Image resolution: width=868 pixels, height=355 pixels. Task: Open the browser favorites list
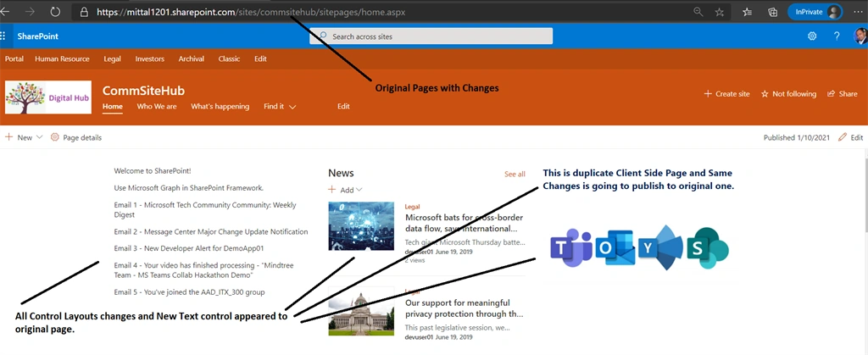748,12
